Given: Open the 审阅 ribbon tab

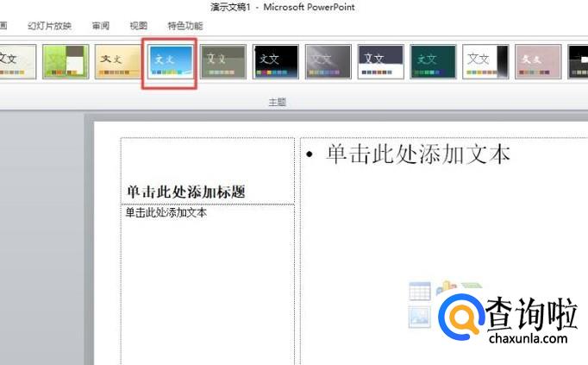Looking at the screenshot, I should (x=101, y=26).
